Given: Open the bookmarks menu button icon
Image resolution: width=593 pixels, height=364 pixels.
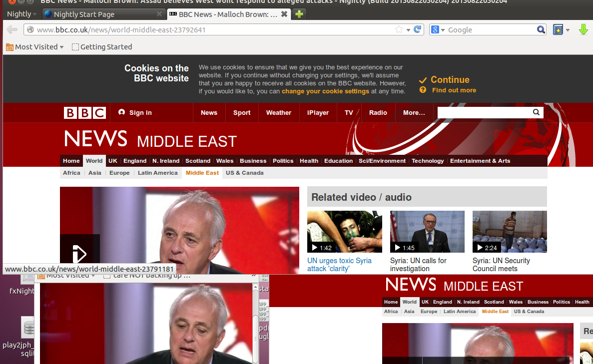Looking at the screenshot, I should pos(558,29).
